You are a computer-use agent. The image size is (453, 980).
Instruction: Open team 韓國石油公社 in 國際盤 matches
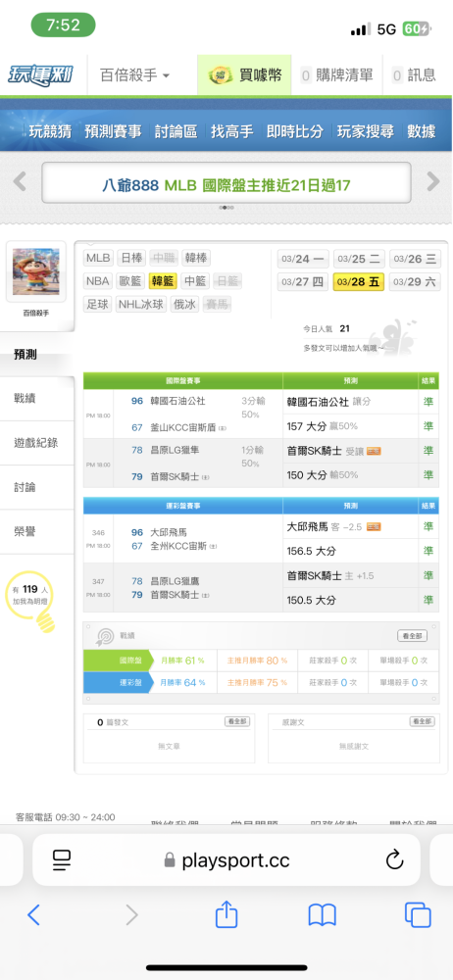coord(177,401)
